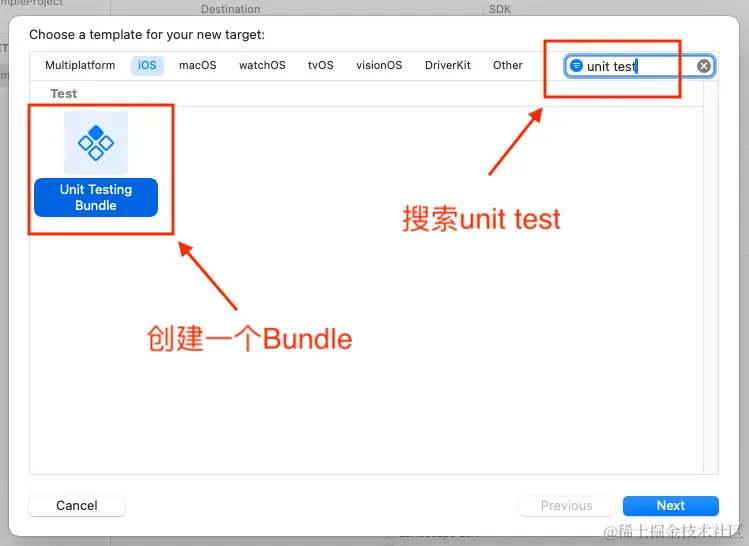749x546 pixels.
Task: Click the Test section header
Action: [x=64, y=94]
